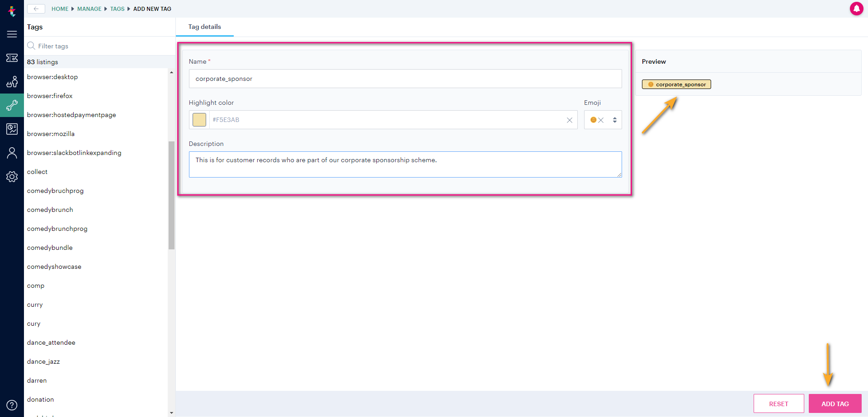Clear the highlight color using the X
The height and width of the screenshot is (417, 868).
(569, 120)
